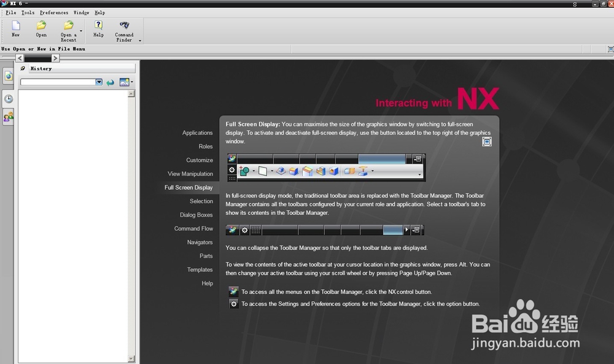Expand the Open a Recent dropdown arrow
614x364 pixels.
coord(81,31)
